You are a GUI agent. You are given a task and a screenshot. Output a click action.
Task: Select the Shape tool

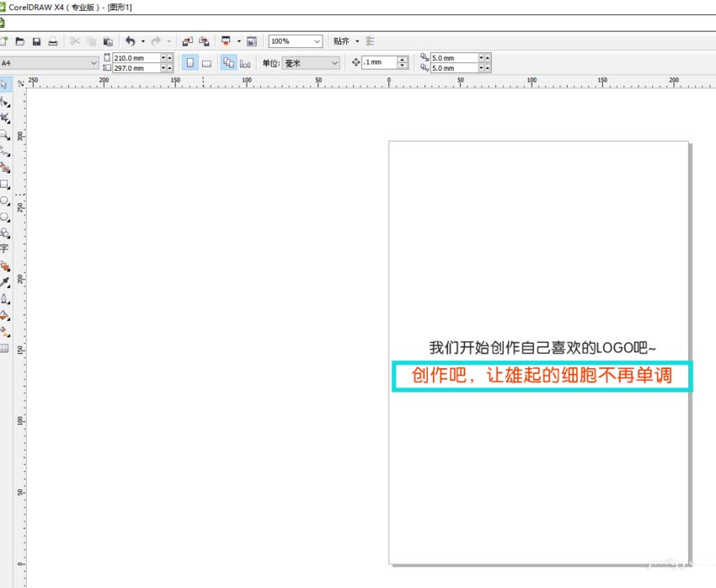[x=7, y=100]
